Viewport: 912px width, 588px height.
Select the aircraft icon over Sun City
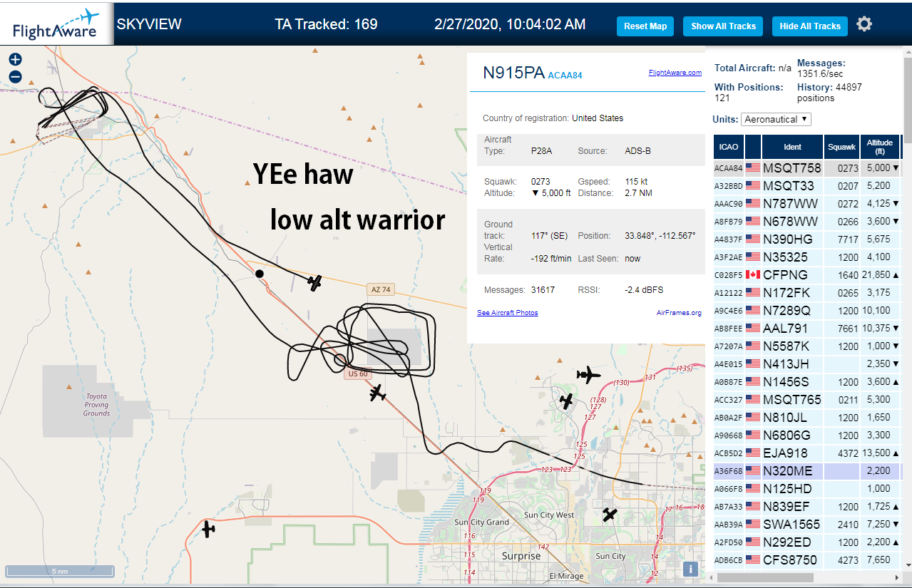(610, 514)
